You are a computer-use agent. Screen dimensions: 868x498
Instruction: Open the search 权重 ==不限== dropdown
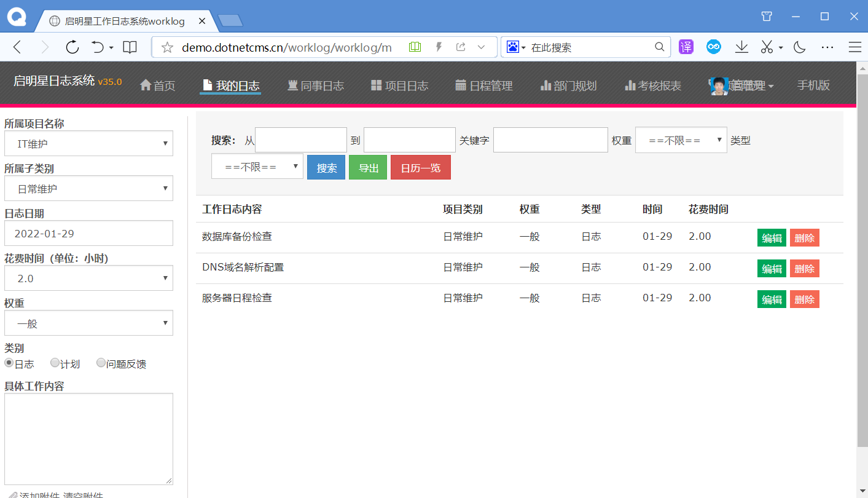pos(681,140)
